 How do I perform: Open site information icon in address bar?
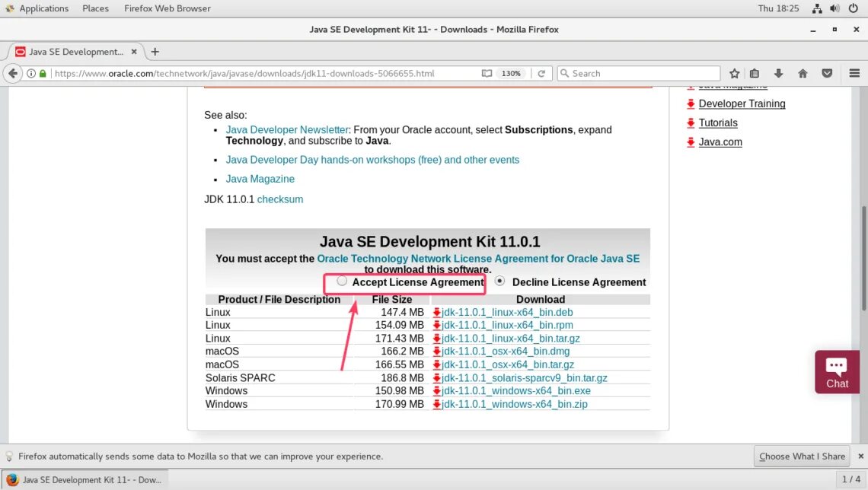click(x=31, y=73)
